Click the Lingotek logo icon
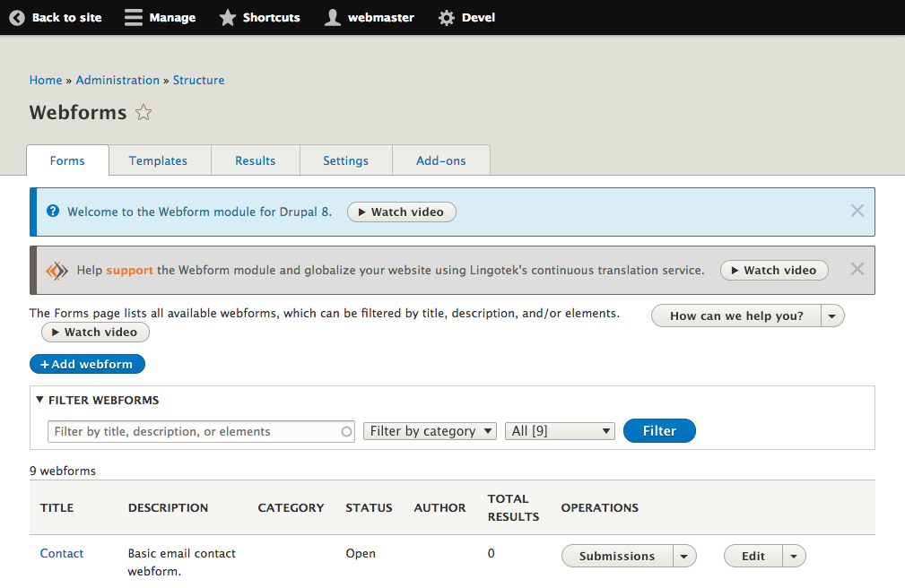The width and height of the screenshot is (905, 588). 57,270
